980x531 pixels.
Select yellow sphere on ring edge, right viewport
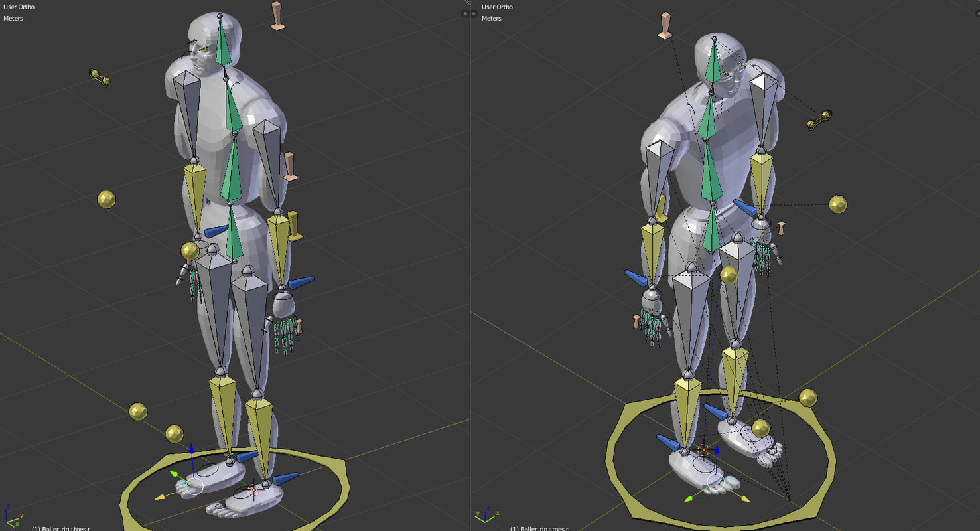[808, 398]
